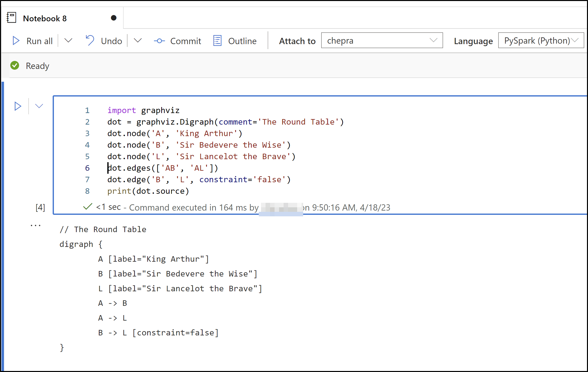Select the Notebook 8 tab

(45, 18)
